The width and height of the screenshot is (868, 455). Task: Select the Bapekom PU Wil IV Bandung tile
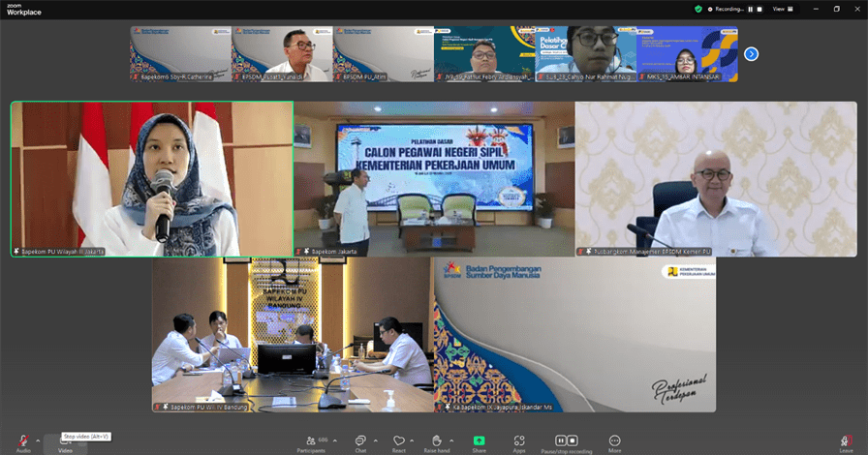pyautogui.click(x=293, y=334)
